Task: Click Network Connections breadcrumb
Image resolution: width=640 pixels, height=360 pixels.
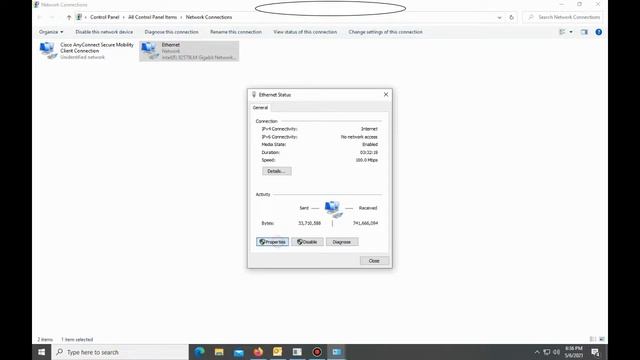Action: tap(209, 17)
